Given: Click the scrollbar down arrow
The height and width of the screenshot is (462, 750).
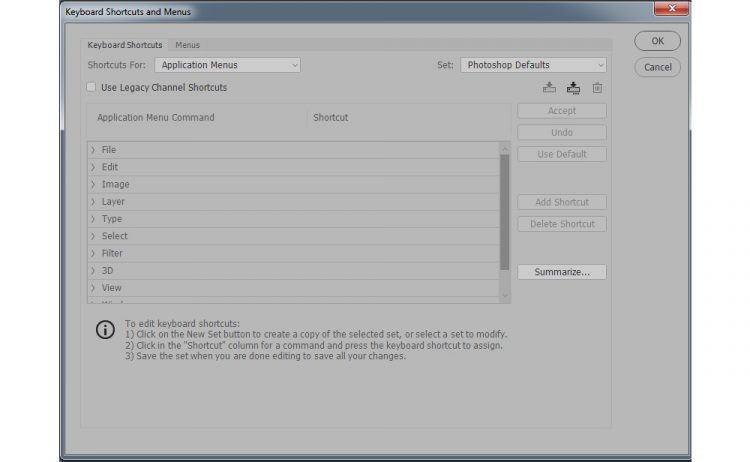Looking at the screenshot, I should tap(505, 296).
